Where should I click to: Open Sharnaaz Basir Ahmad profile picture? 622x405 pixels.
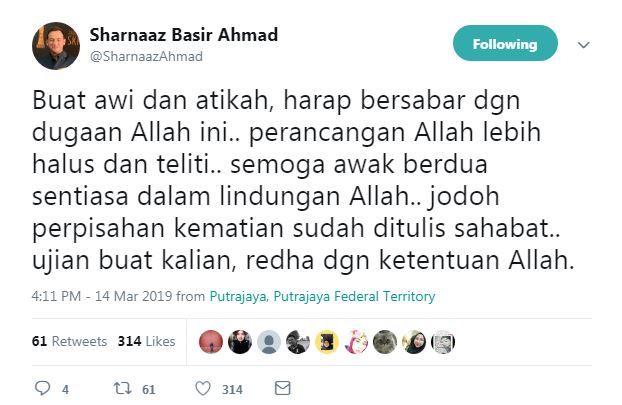tap(56, 46)
